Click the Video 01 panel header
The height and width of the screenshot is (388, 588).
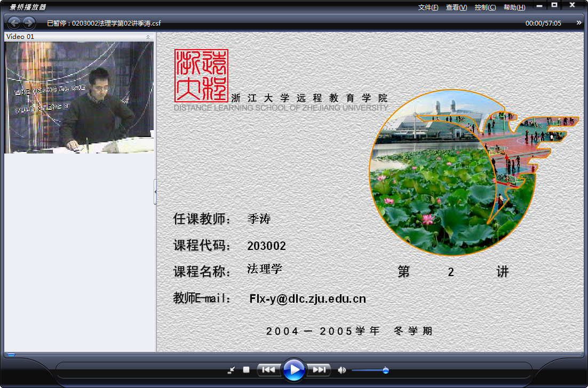(79, 37)
